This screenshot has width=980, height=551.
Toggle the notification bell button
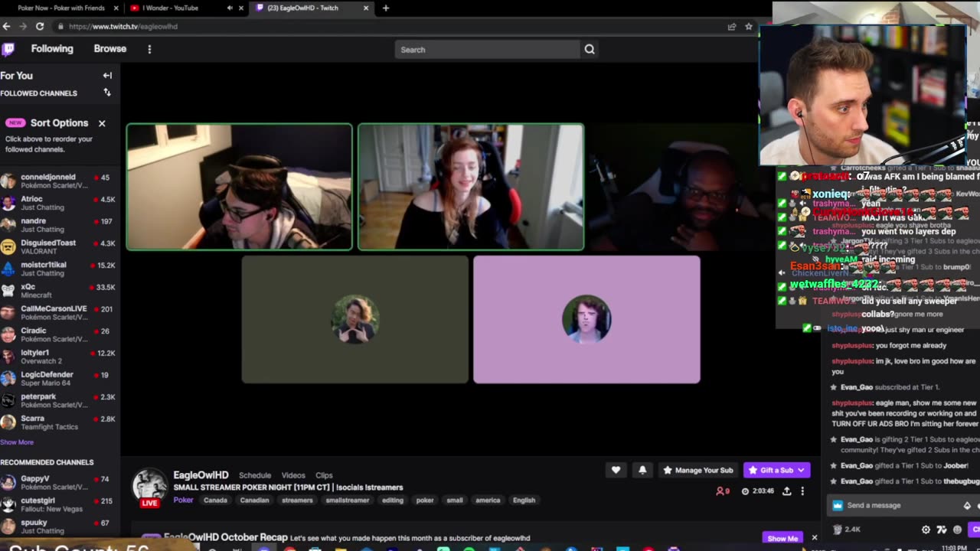[x=642, y=470]
